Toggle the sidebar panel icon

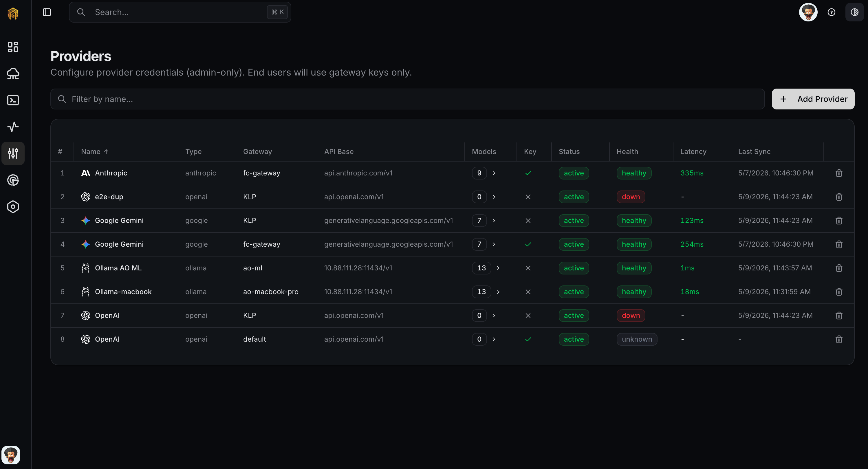click(47, 12)
